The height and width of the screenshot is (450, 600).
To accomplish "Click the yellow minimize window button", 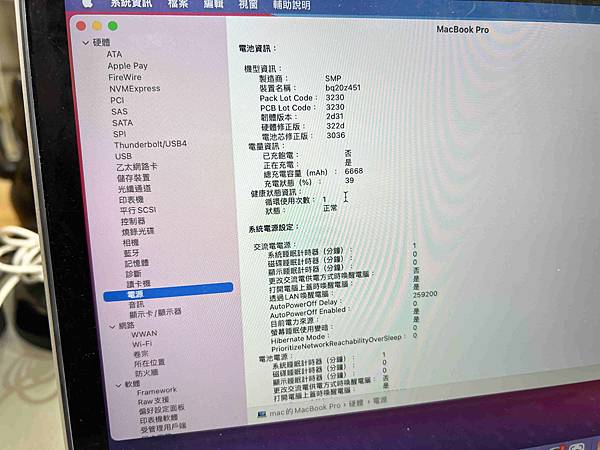I will pos(97,26).
